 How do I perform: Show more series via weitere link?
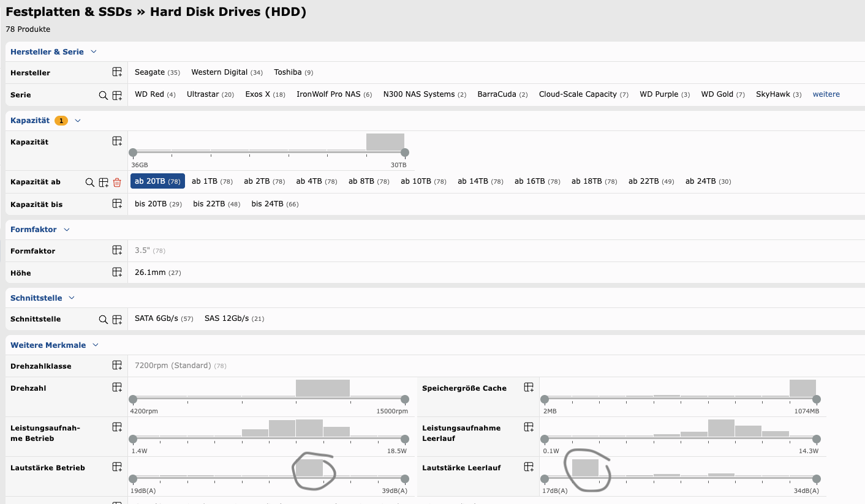coord(826,94)
